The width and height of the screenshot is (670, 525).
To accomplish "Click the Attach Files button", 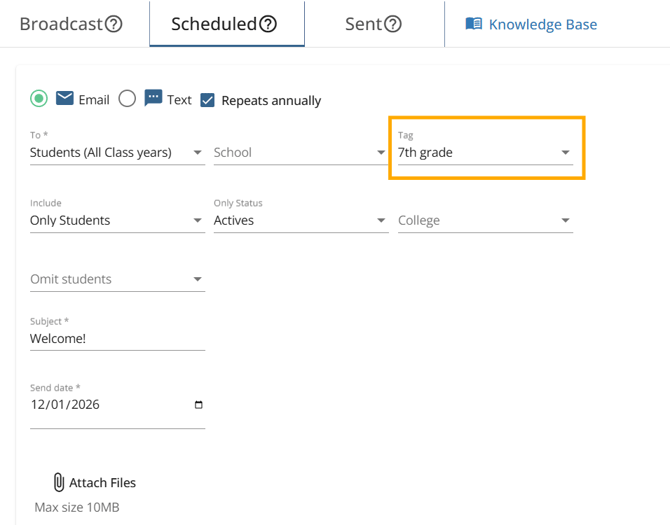I will pyautogui.click(x=102, y=482).
